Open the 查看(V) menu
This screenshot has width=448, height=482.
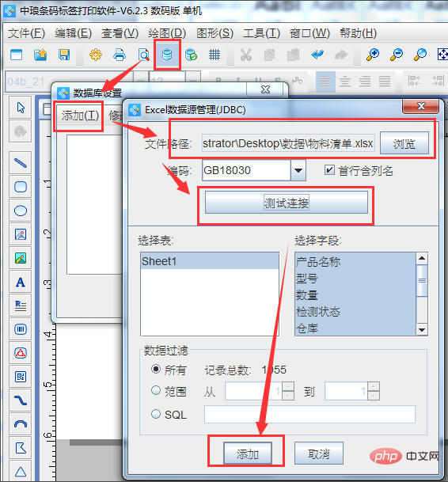pyautogui.click(x=120, y=33)
